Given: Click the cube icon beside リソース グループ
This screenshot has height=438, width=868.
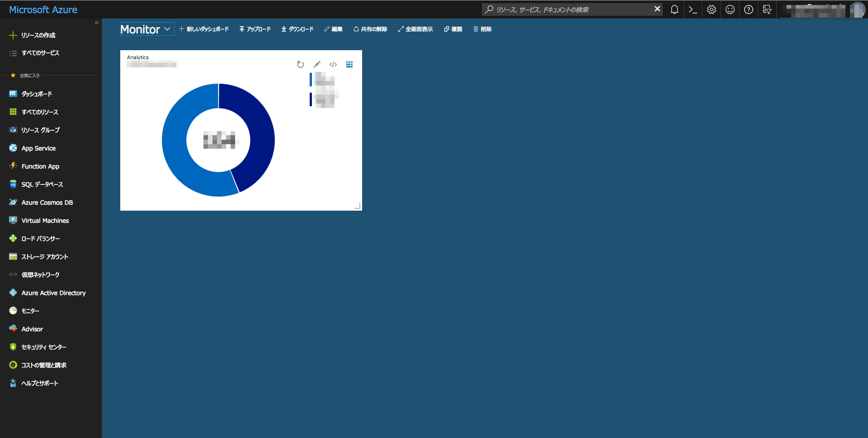Looking at the screenshot, I should [x=13, y=130].
